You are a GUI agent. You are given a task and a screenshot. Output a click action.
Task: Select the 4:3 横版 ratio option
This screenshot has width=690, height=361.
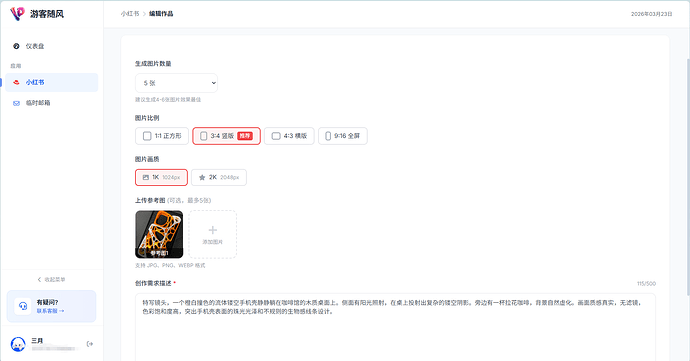[289, 136]
